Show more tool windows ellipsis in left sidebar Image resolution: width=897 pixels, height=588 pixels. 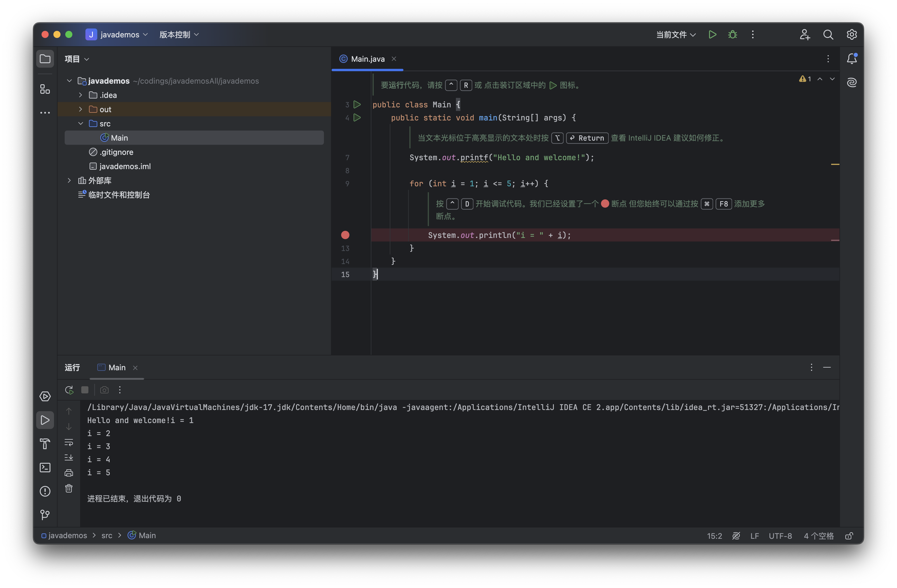[x=45, y=113]
